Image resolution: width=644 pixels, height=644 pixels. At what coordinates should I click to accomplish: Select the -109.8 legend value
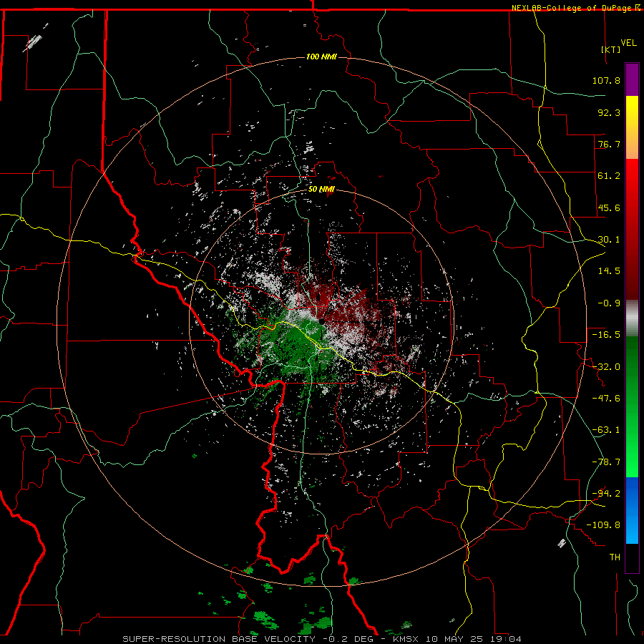603,525
